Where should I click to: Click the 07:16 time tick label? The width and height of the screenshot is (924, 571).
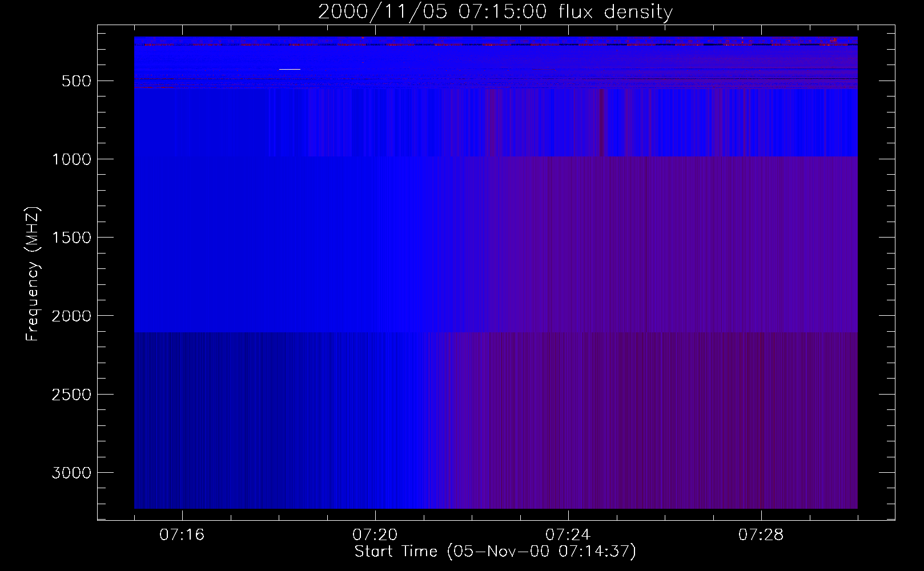tap(182, 535)
